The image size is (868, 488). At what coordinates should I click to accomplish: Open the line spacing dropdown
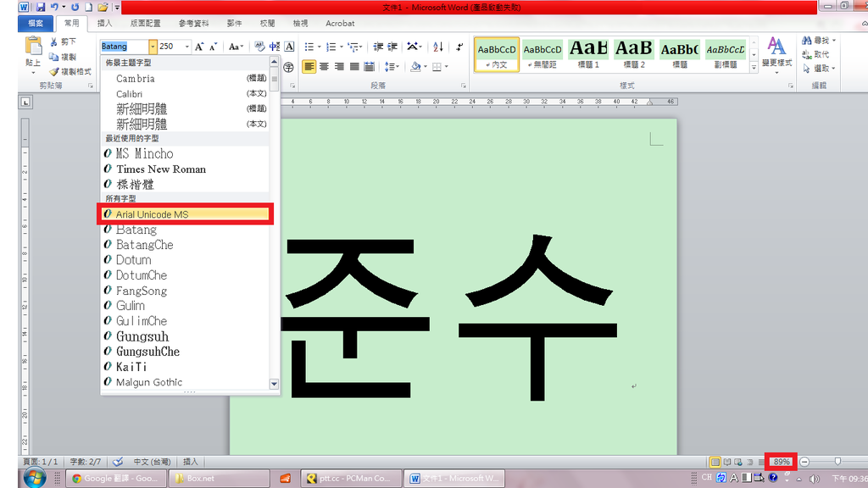[x=392, y=67]
